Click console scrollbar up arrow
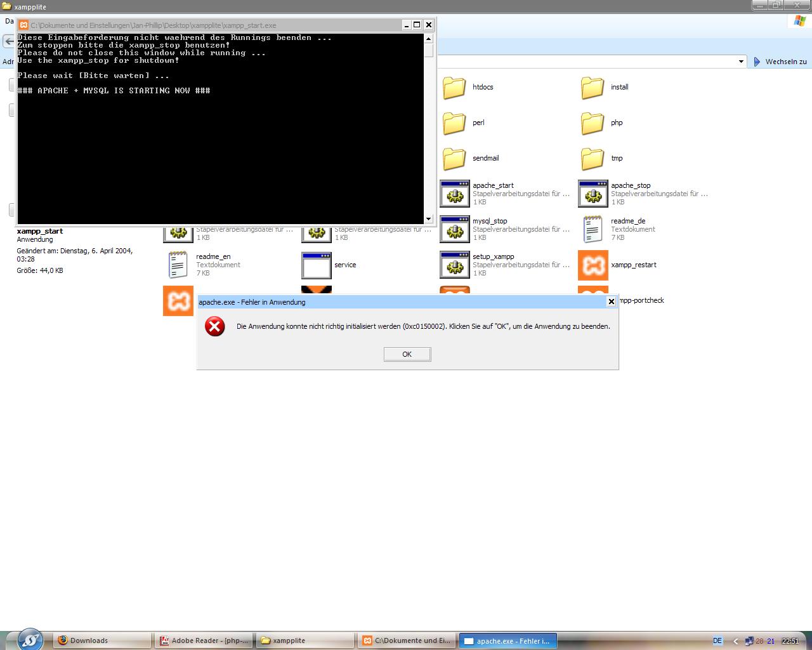 point(429,39)
